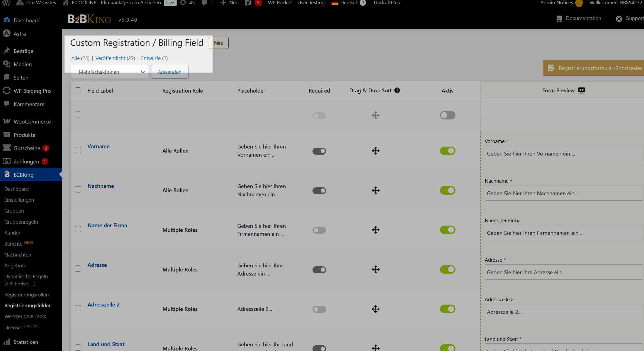Disable the Aktiv switch for Nachname
Viewport: 644px width, 351px height.
click(x=448, y=190)
